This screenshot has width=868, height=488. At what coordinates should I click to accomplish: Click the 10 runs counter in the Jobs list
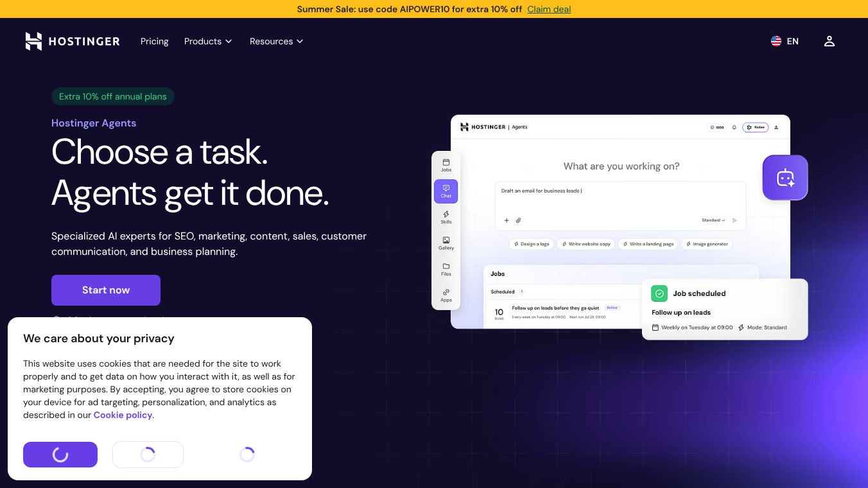pyautogui.click(x=499, y=313)
